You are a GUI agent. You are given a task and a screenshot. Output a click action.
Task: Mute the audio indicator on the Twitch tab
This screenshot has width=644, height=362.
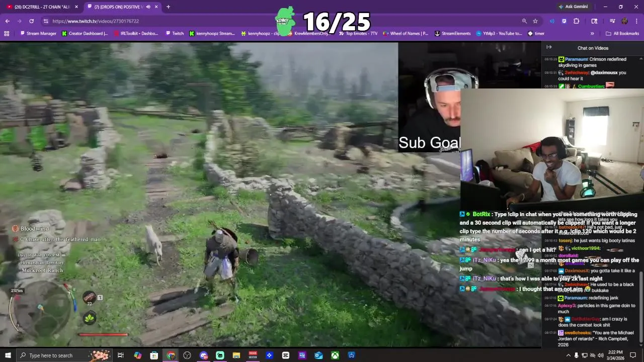(148, 7)
